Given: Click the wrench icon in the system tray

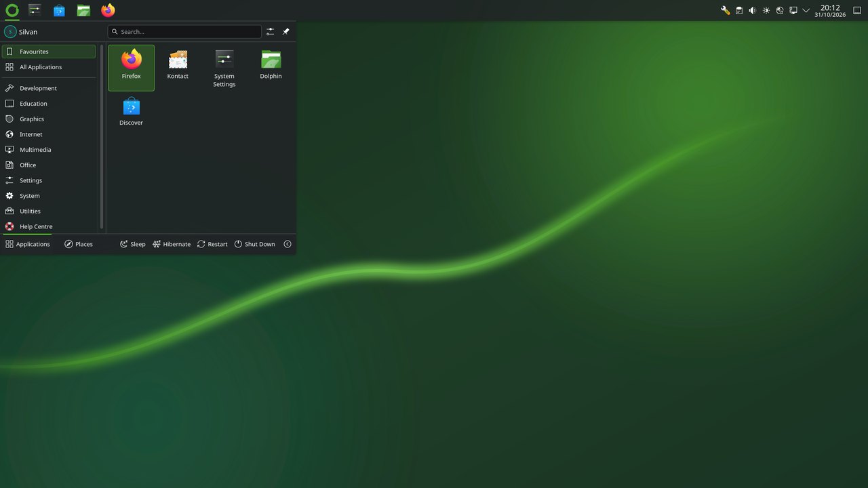Looking at the screenshot, I should pos(725,10).
